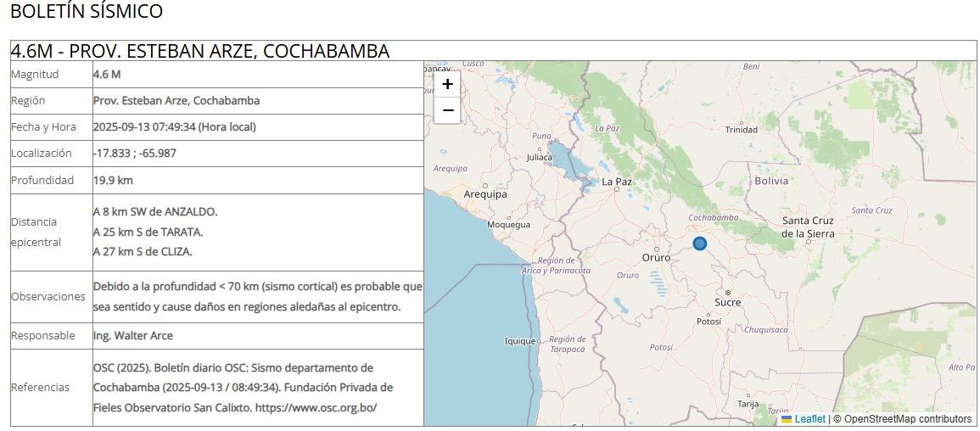Zoom in on the seismic map
The width and height of the screenshot is (980, 431).
pos(447,84)
